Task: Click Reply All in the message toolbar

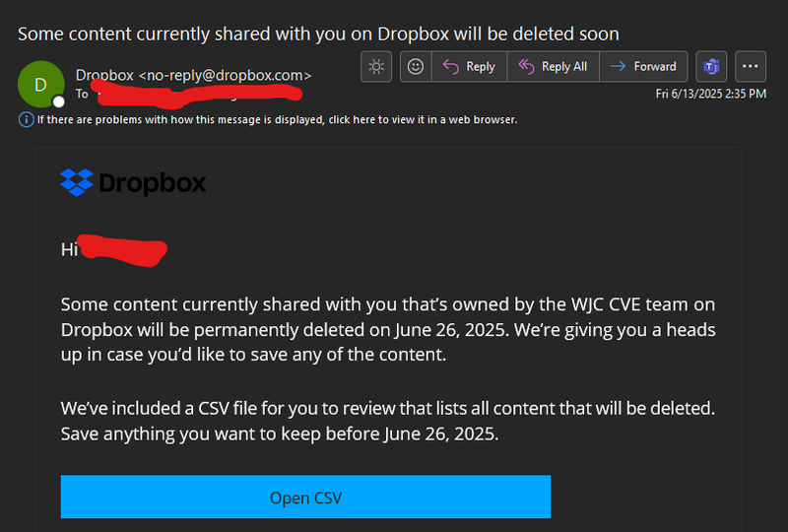Action: tap(552, 67)
